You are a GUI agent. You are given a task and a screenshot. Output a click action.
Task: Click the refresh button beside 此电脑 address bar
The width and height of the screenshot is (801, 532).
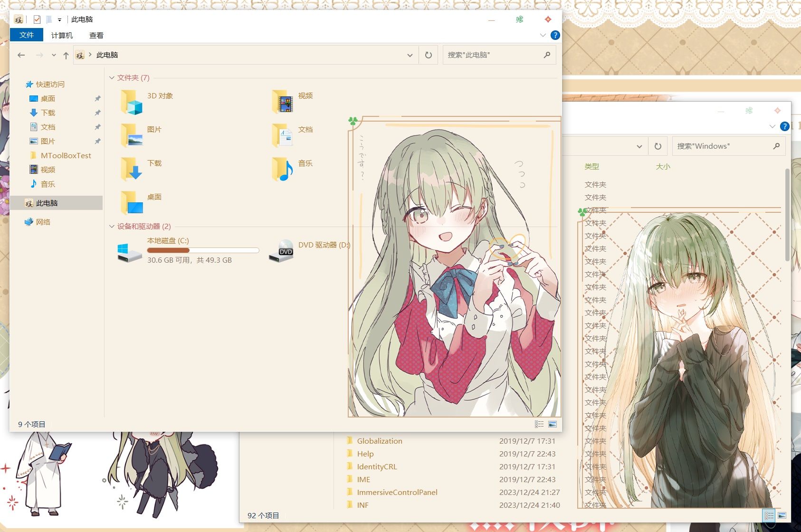click(x=428, y=55)
